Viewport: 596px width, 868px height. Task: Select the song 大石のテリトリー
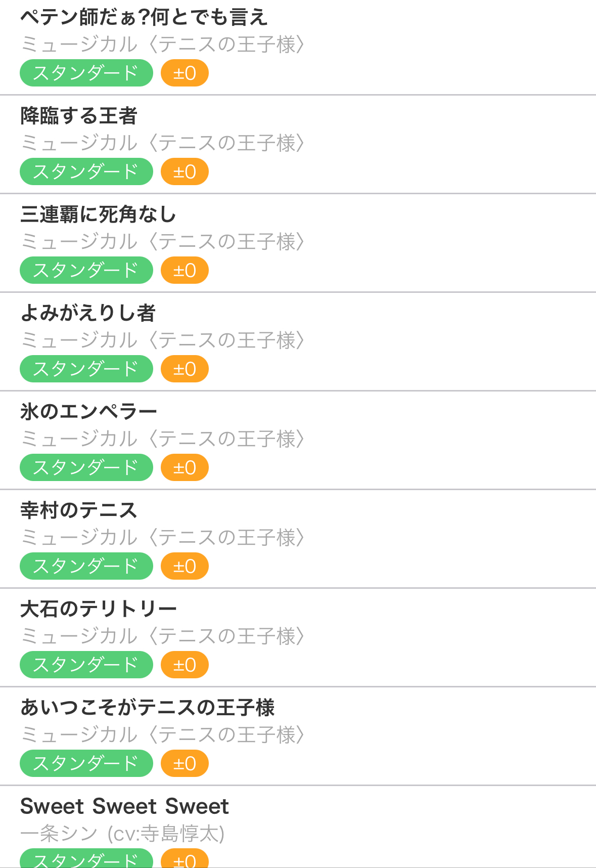click(99, 609)
